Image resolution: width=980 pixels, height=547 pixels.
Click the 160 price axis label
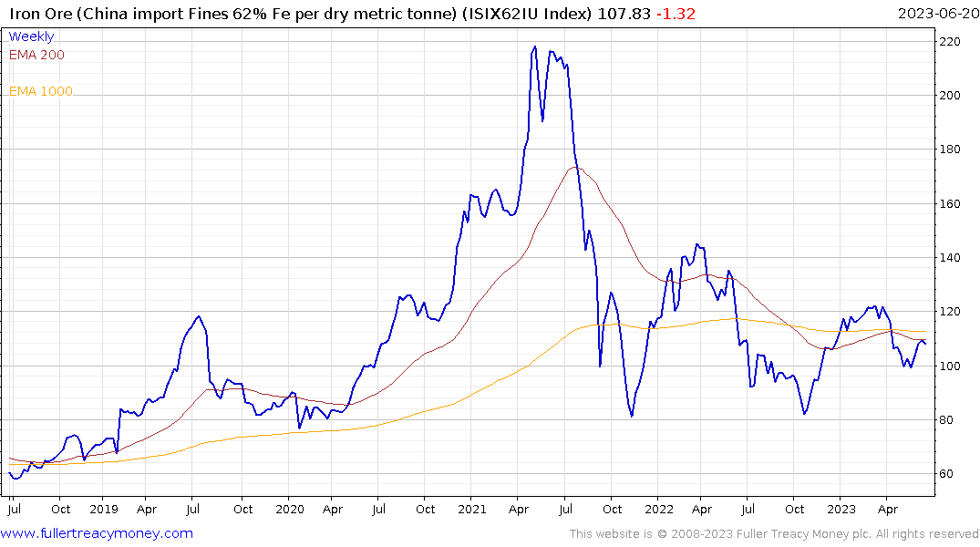(950, 204)
